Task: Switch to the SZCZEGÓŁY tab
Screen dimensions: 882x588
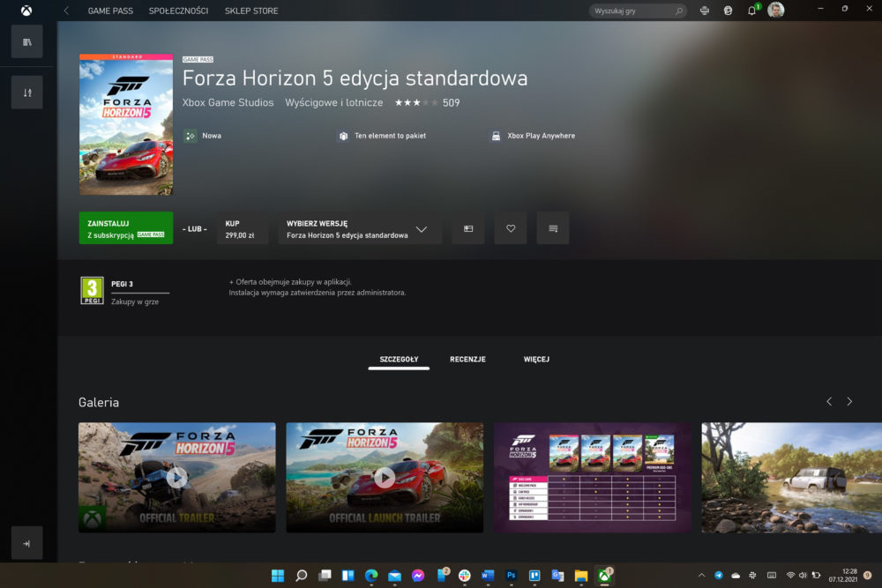Action: coord(399,359)
